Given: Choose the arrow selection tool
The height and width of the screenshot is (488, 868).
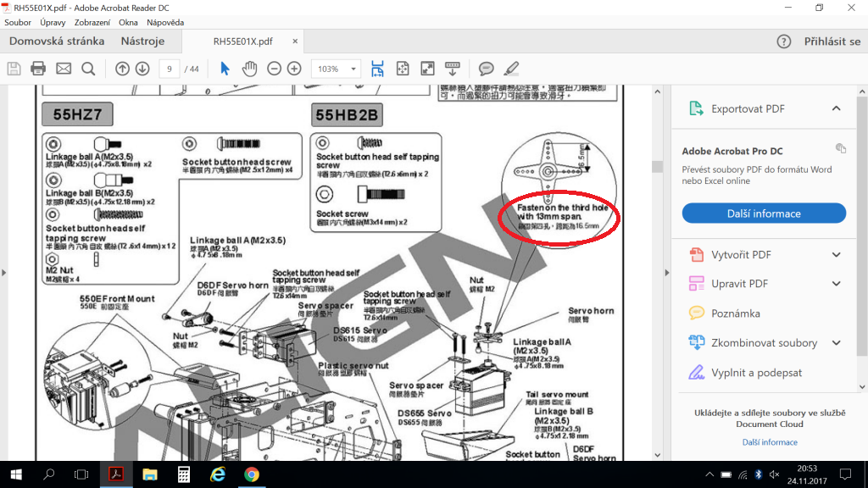Looking at the screenshot, I should (x=225, y=69).
